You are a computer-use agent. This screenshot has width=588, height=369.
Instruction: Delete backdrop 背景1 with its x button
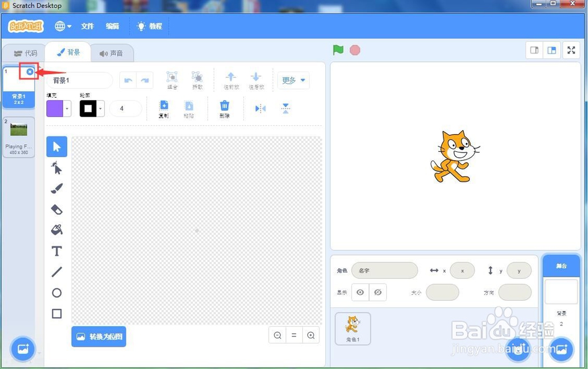click(30, 72)
